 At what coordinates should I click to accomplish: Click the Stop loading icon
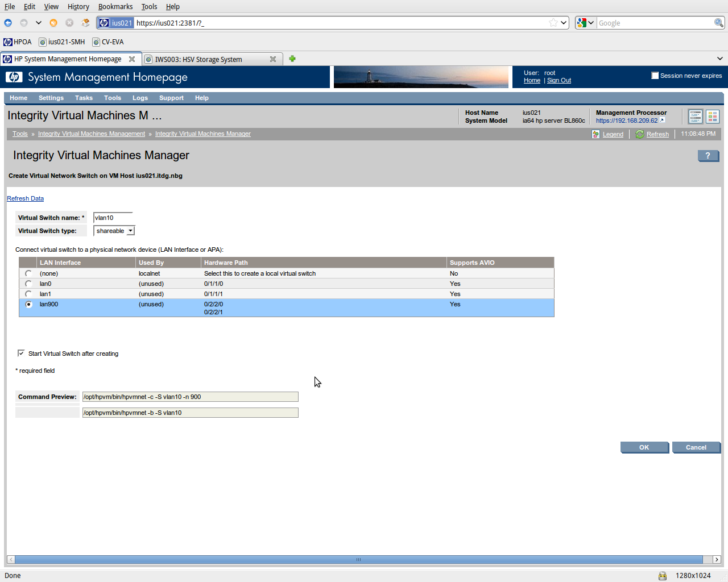pyautogui.click(x=69, y=23)
